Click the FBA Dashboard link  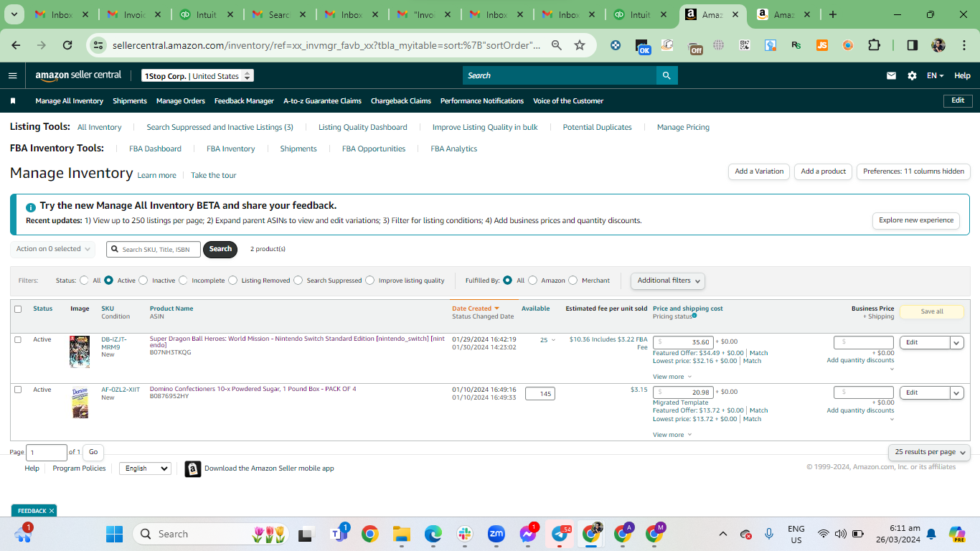coord(155,149)
